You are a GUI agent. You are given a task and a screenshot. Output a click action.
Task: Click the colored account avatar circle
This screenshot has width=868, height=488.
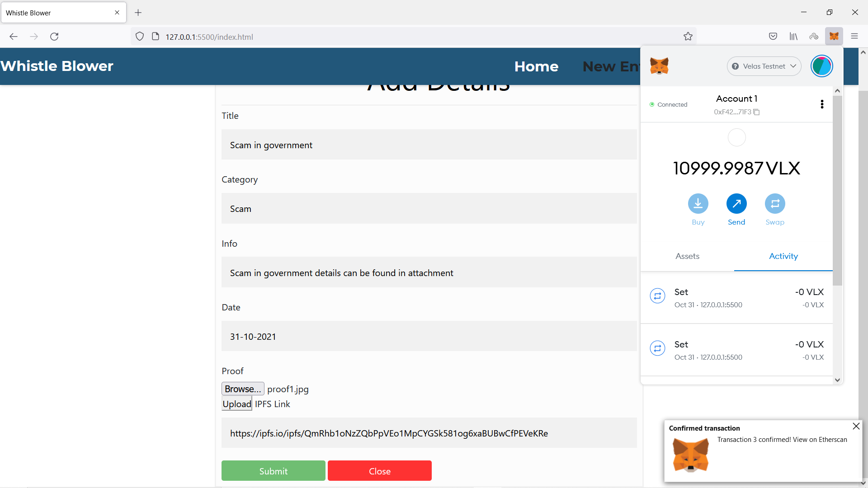click(821, 66)
